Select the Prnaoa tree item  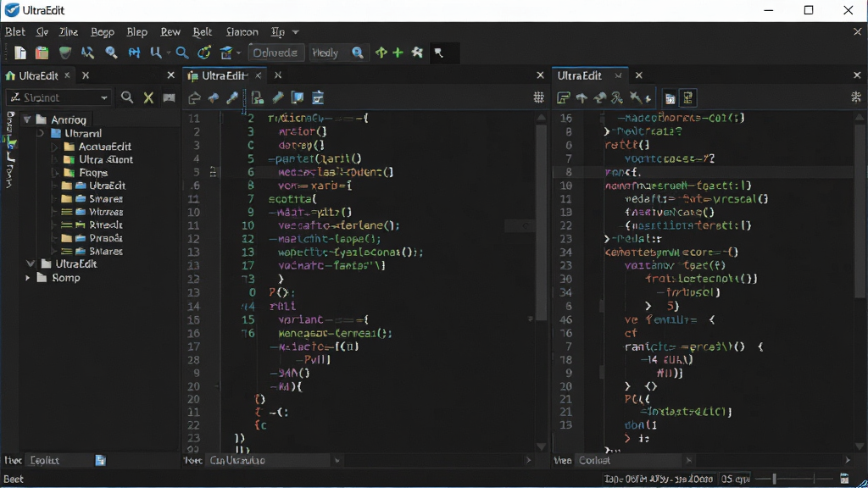106,238
